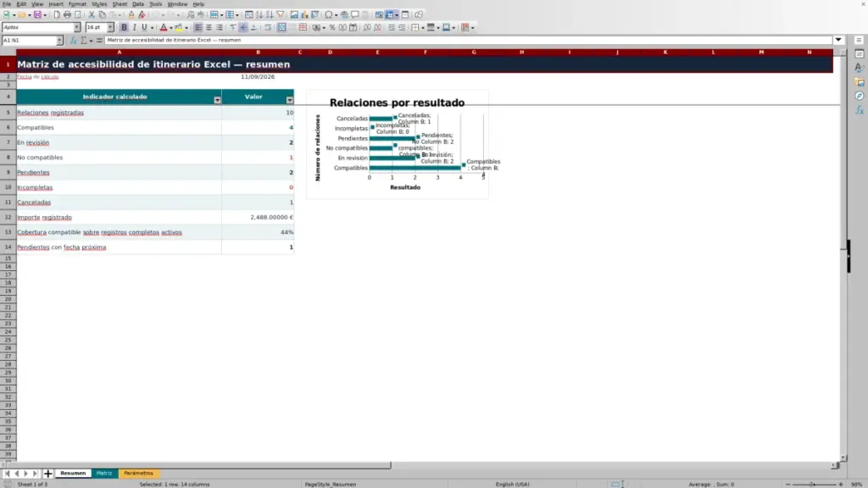Switch to the Parámetros sheet tab

click(x=138, y=474)
